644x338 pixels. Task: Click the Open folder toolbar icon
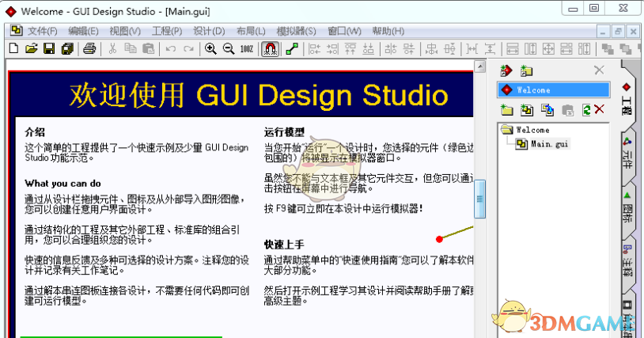[31, 48]
